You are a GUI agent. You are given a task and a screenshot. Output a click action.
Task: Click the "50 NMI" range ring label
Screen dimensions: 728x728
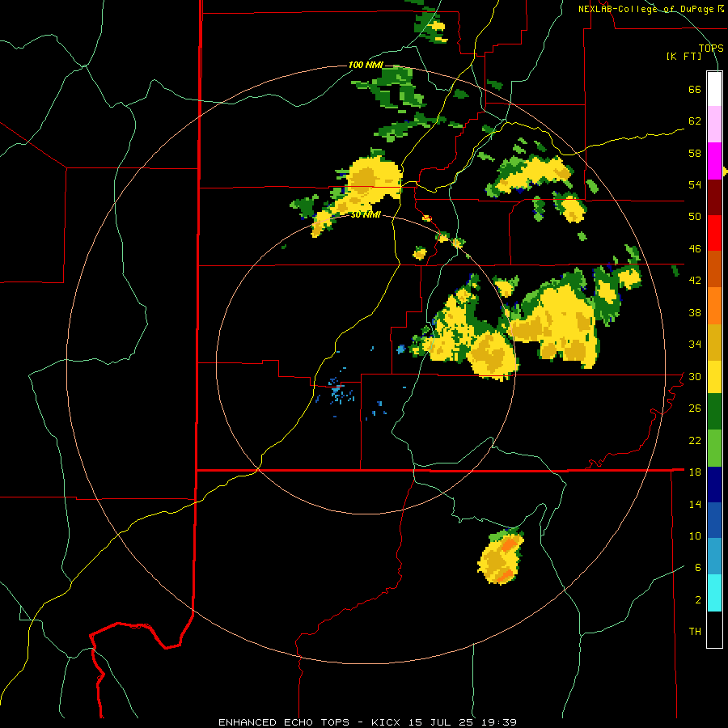(x=366, y=214)
